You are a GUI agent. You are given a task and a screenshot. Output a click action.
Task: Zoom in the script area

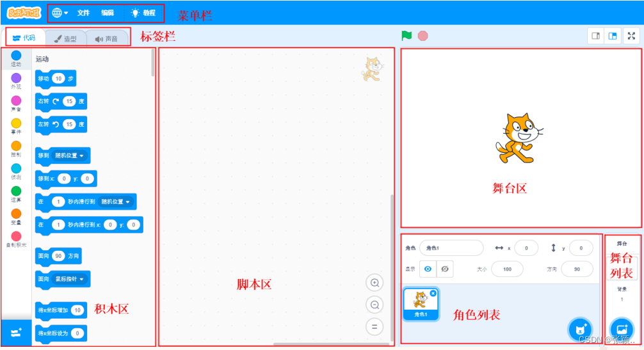pos(374,283)
